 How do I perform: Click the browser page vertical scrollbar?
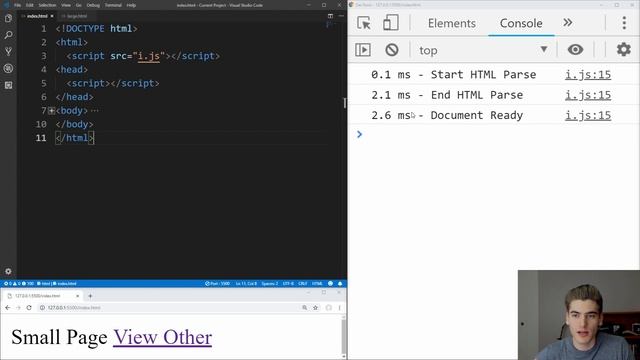click(344, 337)
